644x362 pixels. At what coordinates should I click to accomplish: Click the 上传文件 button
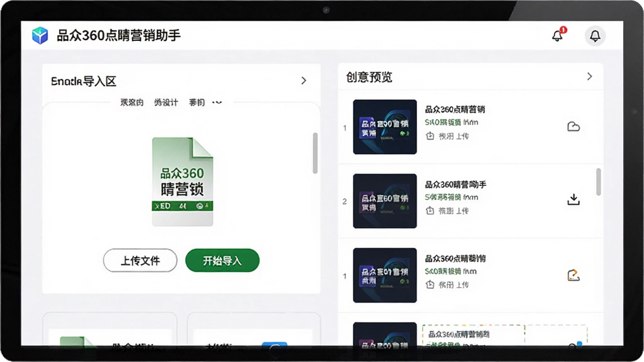140,260
